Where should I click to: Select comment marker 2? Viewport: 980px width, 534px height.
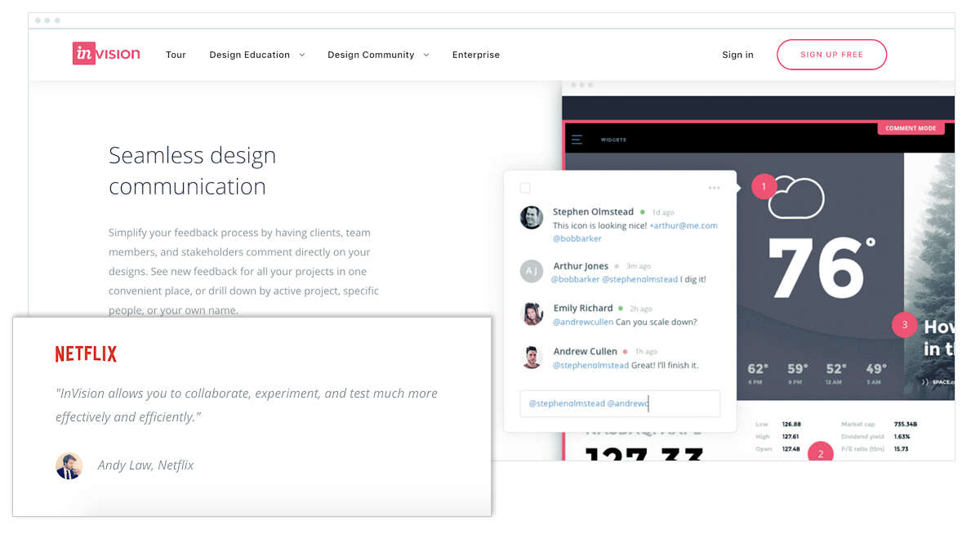(x=821, y=452)
